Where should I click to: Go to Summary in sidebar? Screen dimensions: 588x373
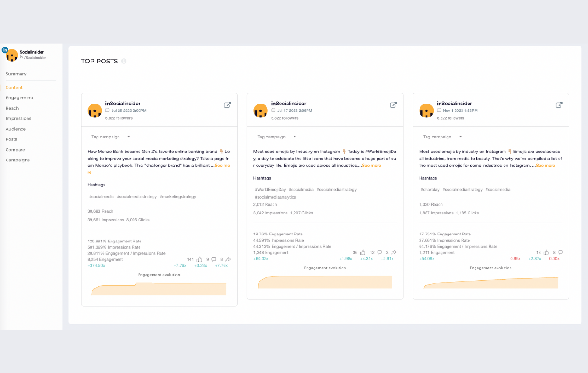pyautogui.click(x=16, y=74)
